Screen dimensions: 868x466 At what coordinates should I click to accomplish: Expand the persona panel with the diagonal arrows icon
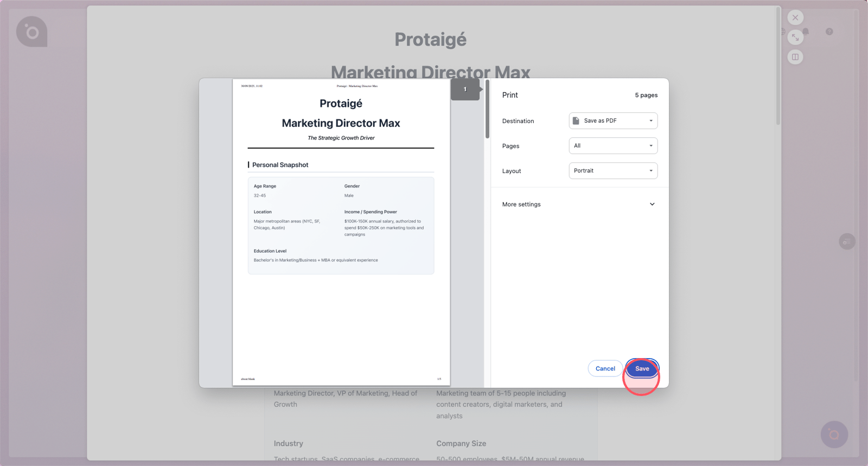click(795, 37)
